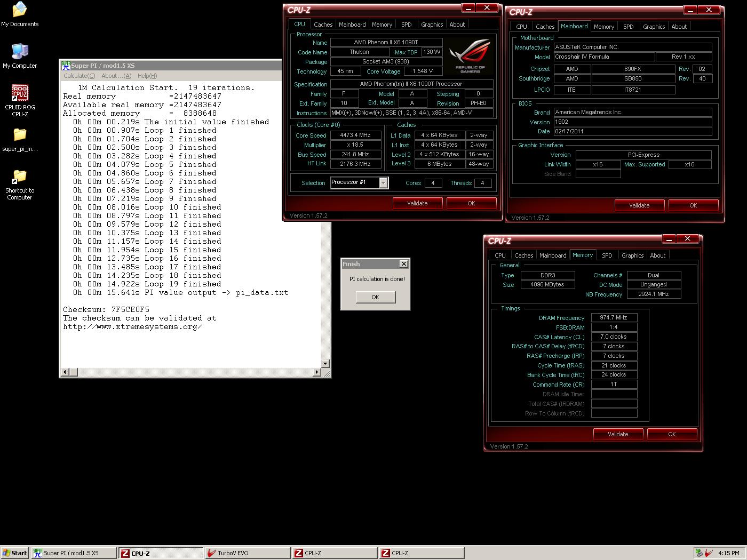Click the Core Voltage value 1.548 V
The height and width of the screenshot is (560, 747).
tap(423, 71)
